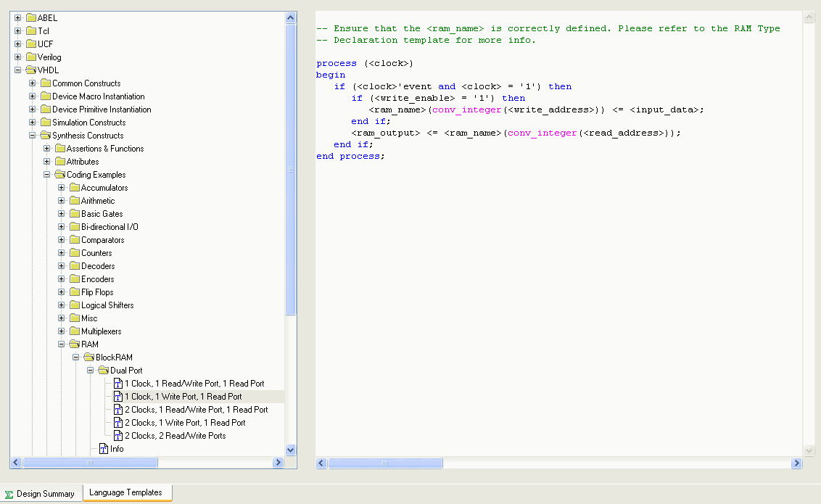
Task: Click the Info template document icon
Action: click(104, 449)
